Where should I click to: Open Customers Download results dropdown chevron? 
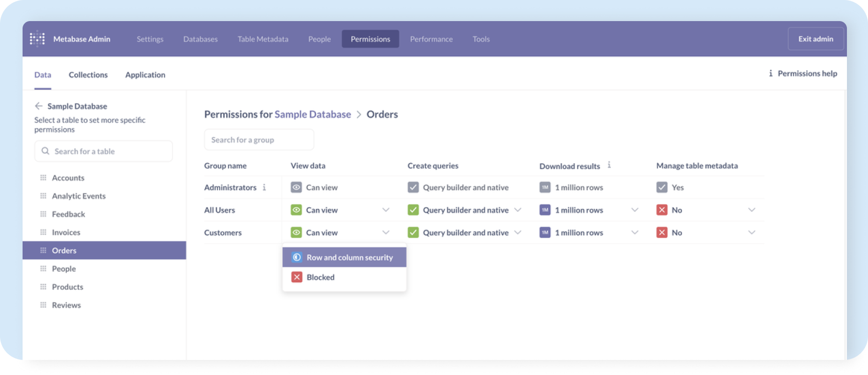635,232
